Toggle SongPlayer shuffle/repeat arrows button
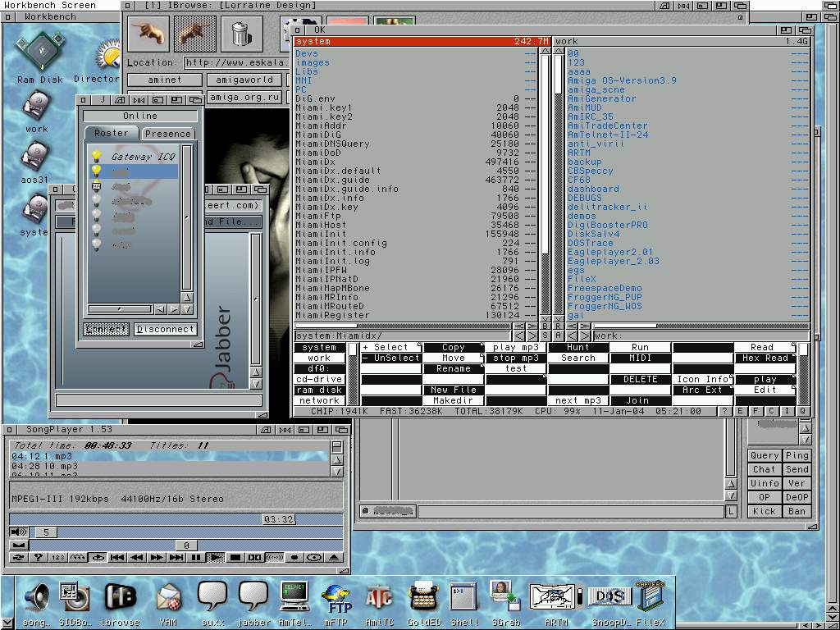Viewport: 840px width, 630px height. pos(19,557)
